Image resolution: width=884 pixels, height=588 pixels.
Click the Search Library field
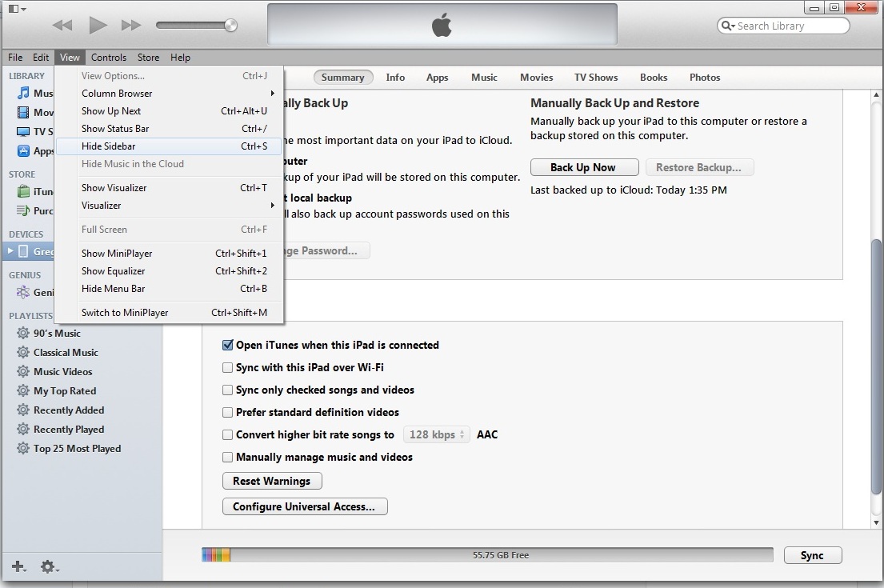click(783, 26)
